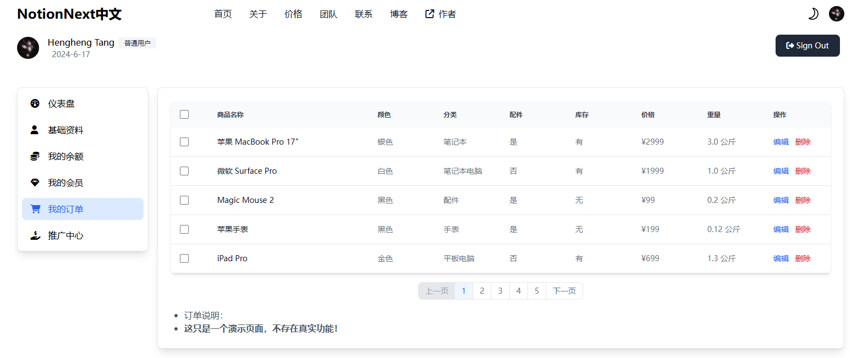
Task: Click the external link icon beside 作者
Action: [430, 14]
